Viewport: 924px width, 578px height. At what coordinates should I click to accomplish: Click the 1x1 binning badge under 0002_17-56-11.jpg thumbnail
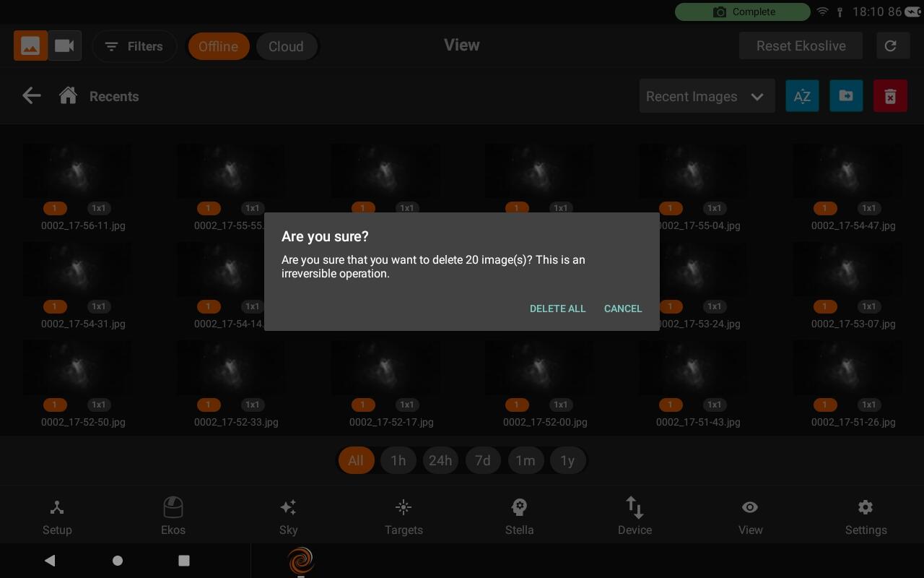tap(99, 208)
